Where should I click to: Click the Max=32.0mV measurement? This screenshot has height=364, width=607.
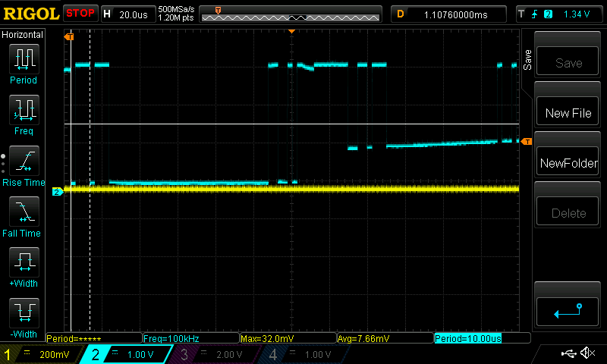[288, 338]
